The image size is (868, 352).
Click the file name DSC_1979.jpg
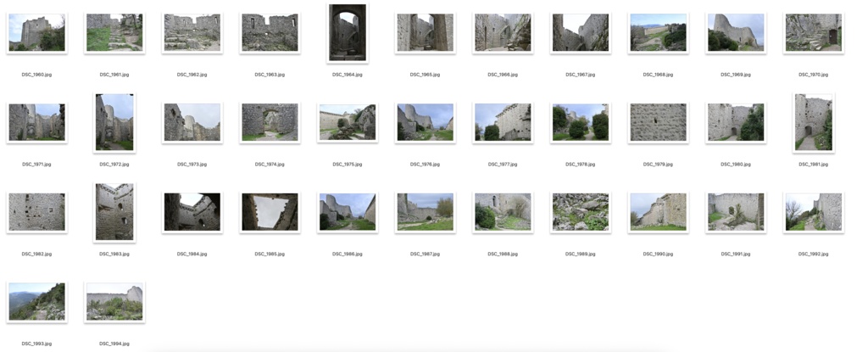tap(658, 165)
